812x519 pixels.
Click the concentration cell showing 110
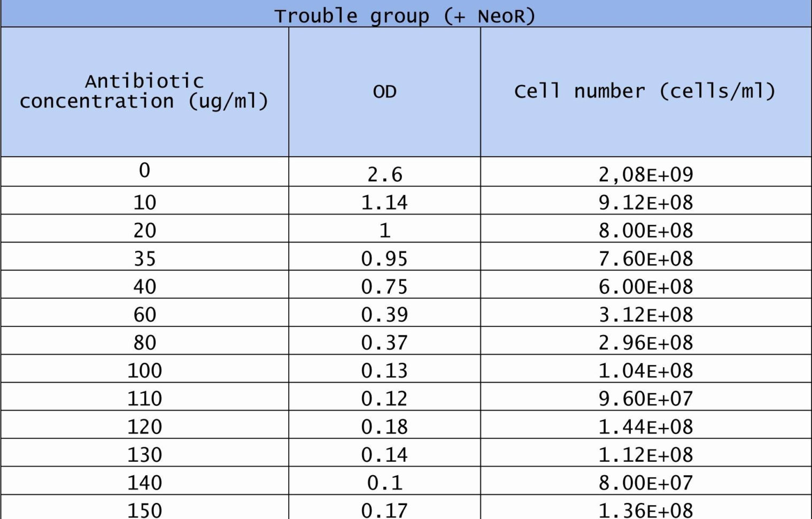click(144, 398)
